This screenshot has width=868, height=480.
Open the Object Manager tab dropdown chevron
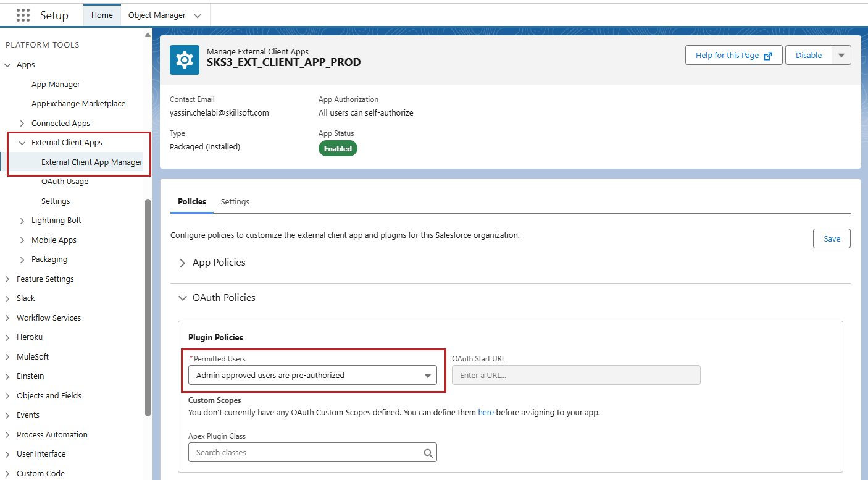(198, 15)
